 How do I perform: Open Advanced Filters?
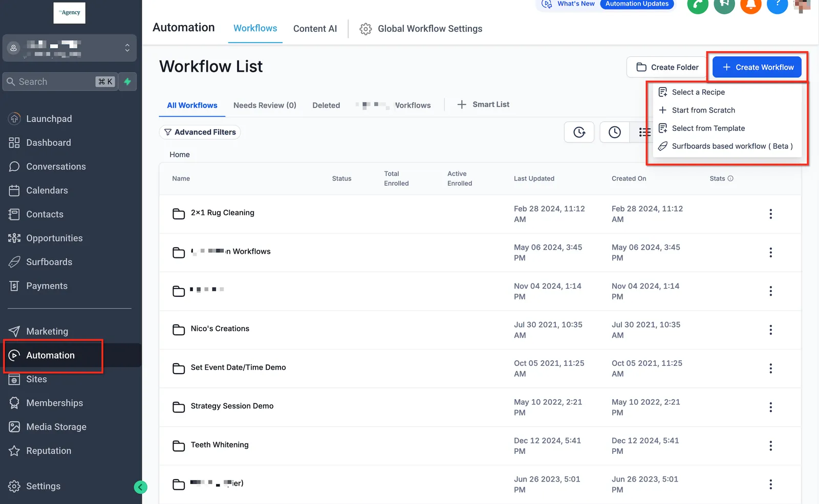tap(200, 132)
